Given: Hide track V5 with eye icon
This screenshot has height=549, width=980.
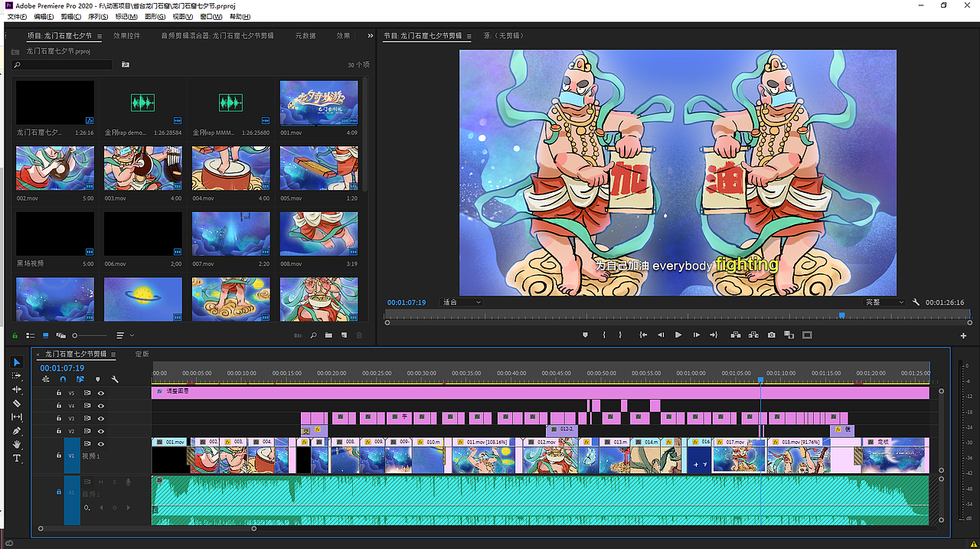Looking at the screenshot, I should [x=100, y=393].
